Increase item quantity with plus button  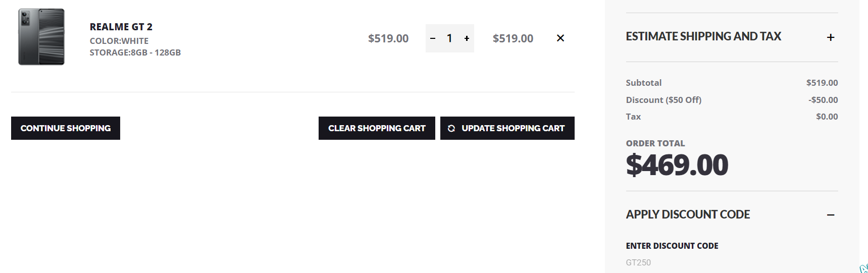(467, 38)
